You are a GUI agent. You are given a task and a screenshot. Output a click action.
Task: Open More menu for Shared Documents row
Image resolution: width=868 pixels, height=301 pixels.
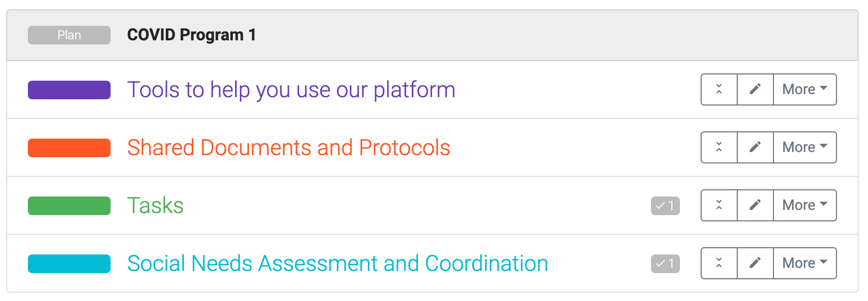[x=804, y=147]
